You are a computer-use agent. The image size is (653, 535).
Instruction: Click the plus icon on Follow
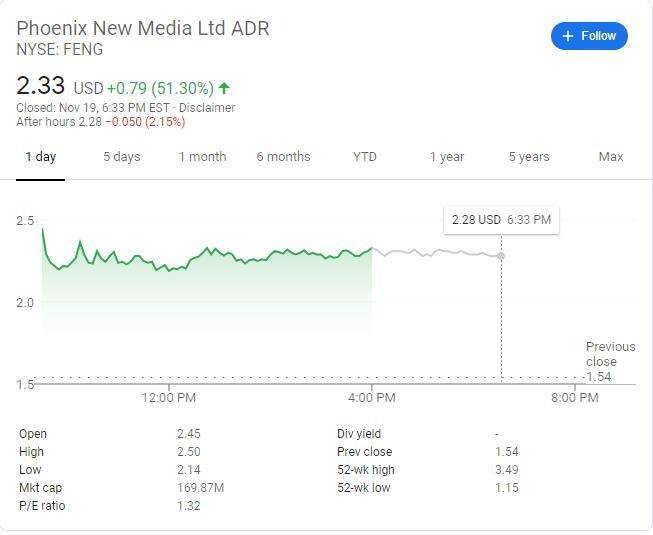point(568,36)
